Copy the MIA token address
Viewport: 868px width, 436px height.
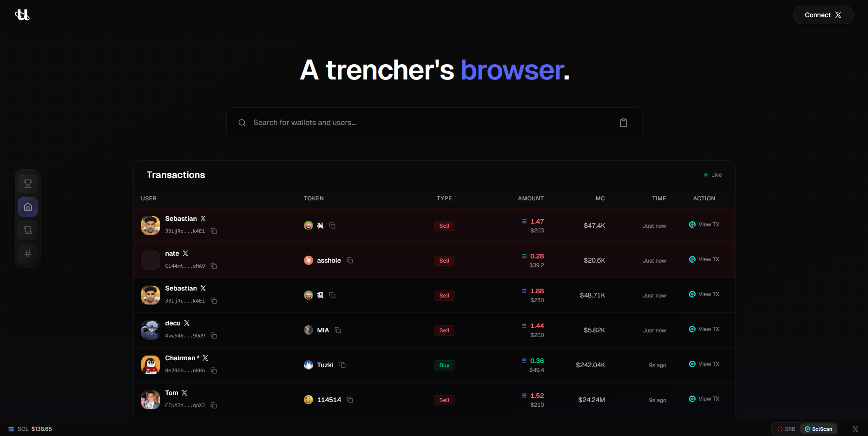coord(338,330)
